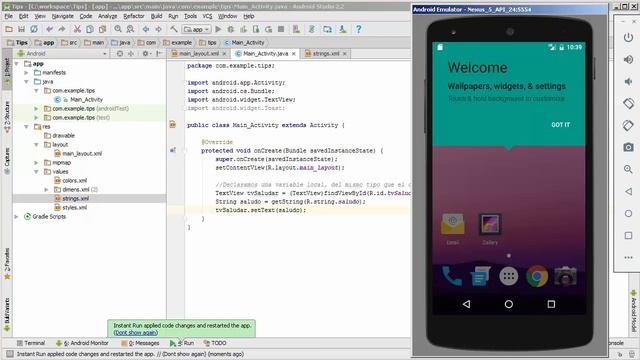Open the TODO tool window
The image size is (640, 360).
(x=215, y=343)
